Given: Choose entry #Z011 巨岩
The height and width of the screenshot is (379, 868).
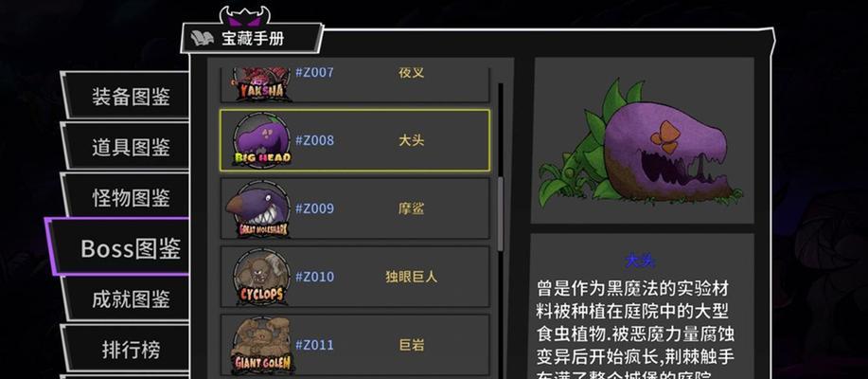Looking at the screenshot, I should [355, 345].
